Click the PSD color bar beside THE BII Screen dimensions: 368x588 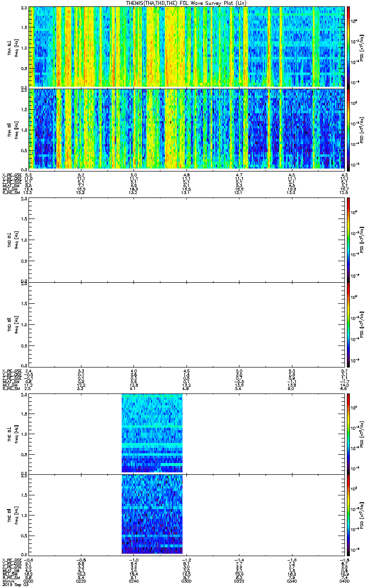coord(348,514)
